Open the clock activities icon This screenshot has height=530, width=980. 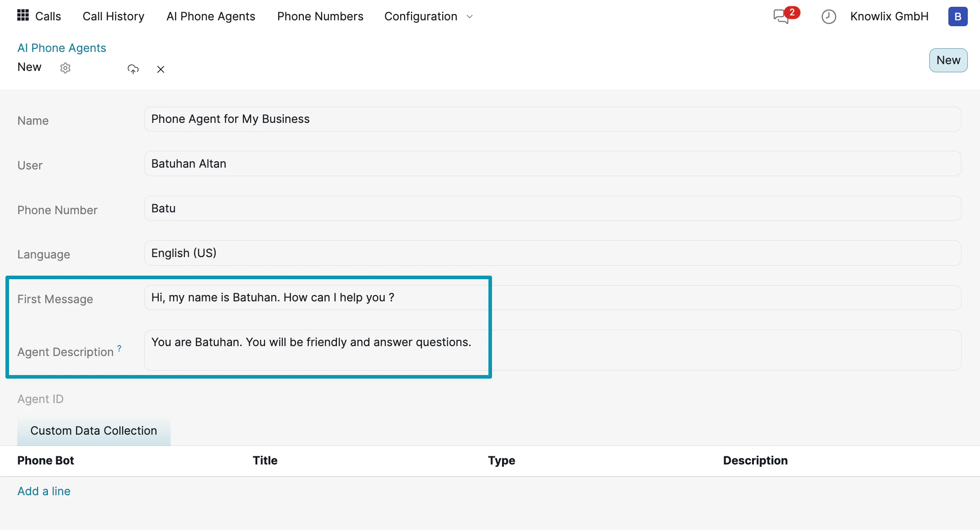coord(829,17)
